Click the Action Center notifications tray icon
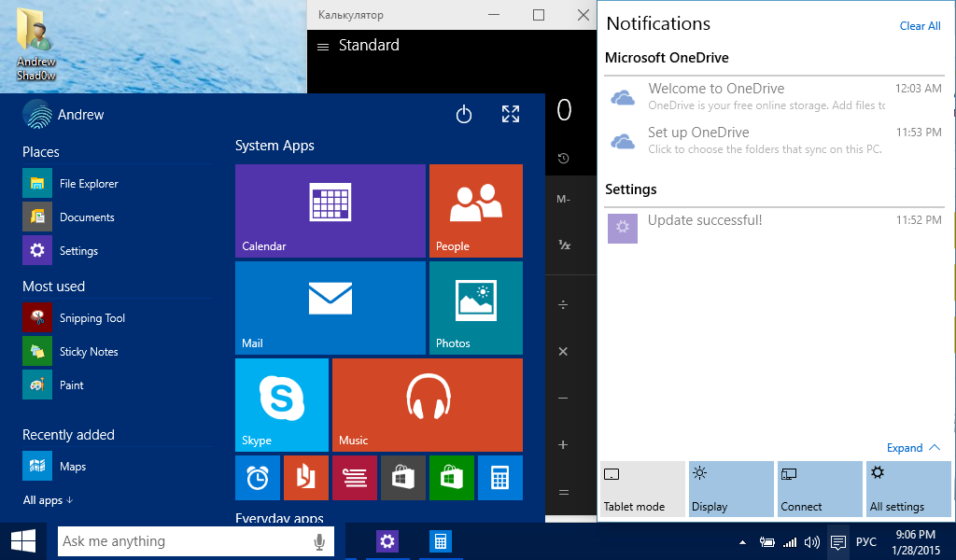Viewport: 956px width, 560px height. (x=837, y=541)
